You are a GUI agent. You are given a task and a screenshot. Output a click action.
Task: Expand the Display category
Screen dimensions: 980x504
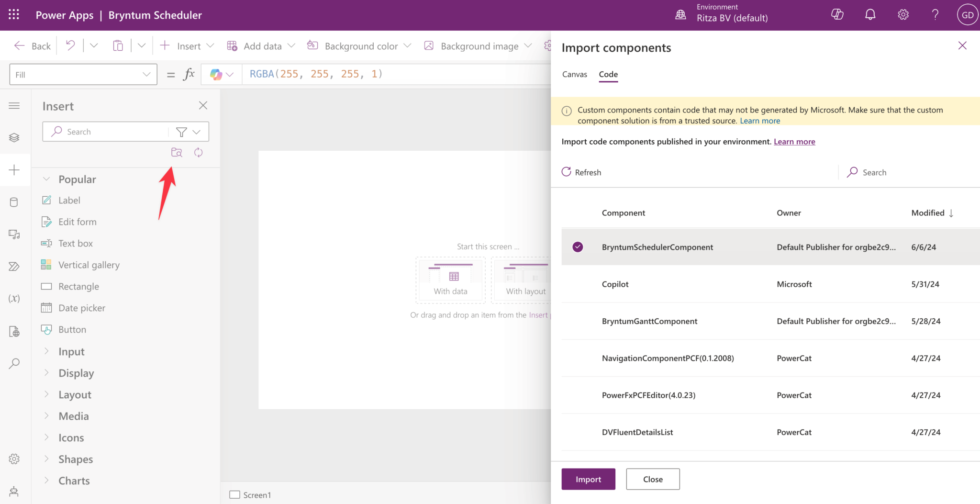pyautogui.click(x=46, y=373)
